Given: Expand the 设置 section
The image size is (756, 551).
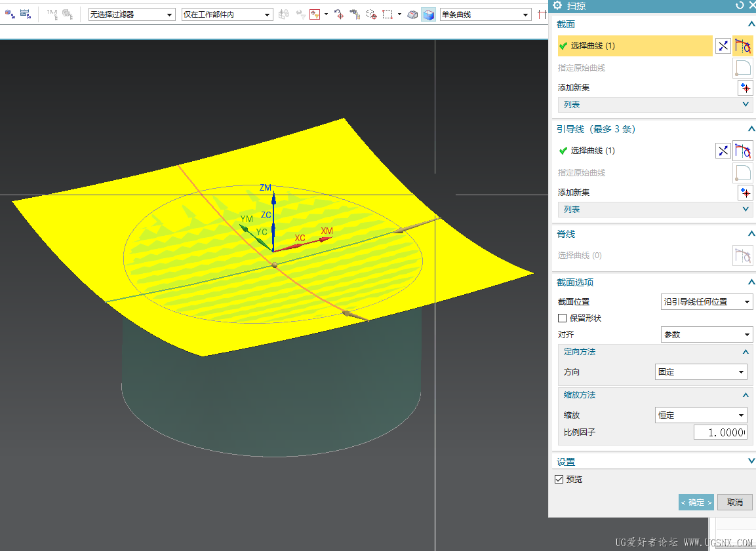Looking at the screenshot, I should pyautogui.click(x=751, y=461).
